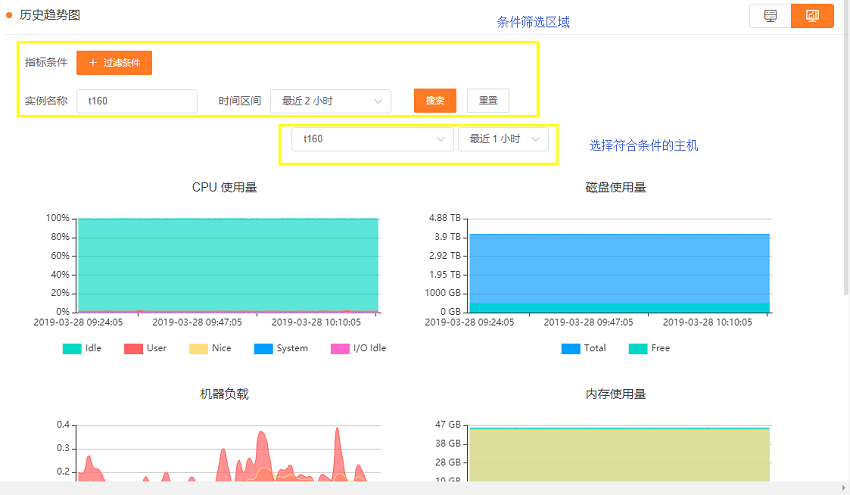The image size is (850, 495).
Task: Click the CPU usage area chart plot
Action: [x=228, y=266]
